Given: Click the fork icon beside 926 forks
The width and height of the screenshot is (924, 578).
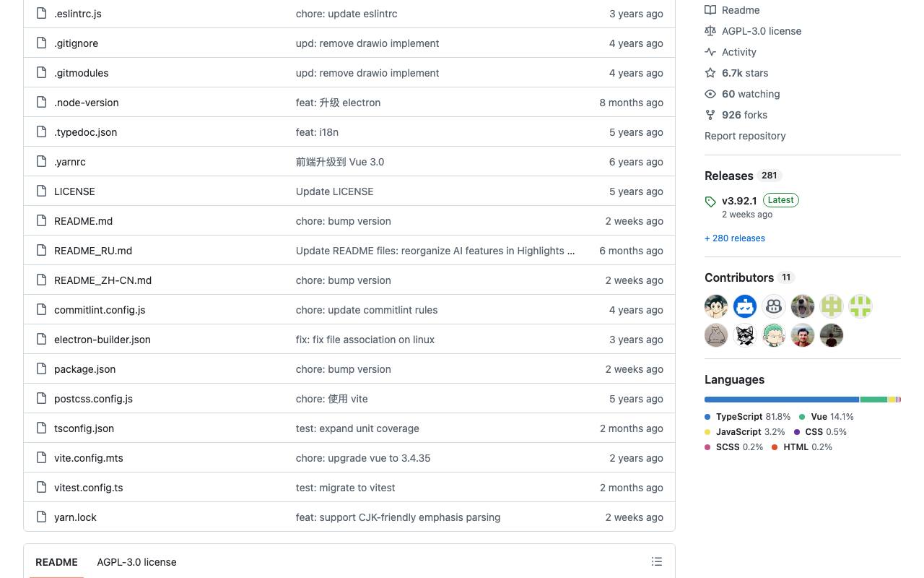Looking at the screenshot, I should click(710, 115).
